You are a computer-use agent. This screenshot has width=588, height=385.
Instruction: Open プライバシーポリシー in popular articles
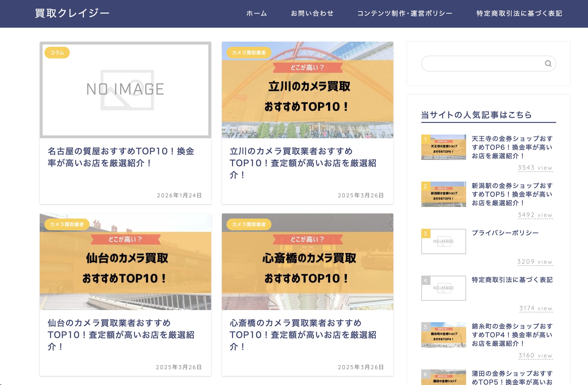pyautogui.click(x=505, y=233)
